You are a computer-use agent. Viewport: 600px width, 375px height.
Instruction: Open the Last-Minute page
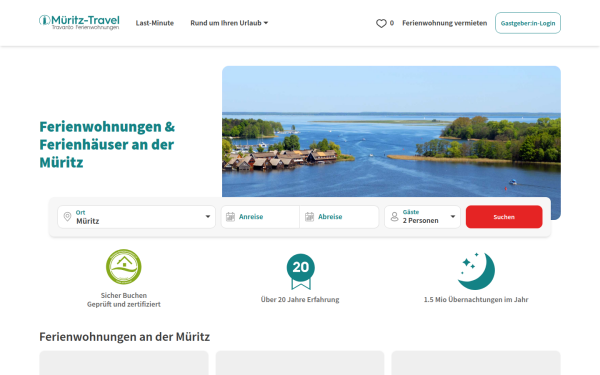pos(155,23)
